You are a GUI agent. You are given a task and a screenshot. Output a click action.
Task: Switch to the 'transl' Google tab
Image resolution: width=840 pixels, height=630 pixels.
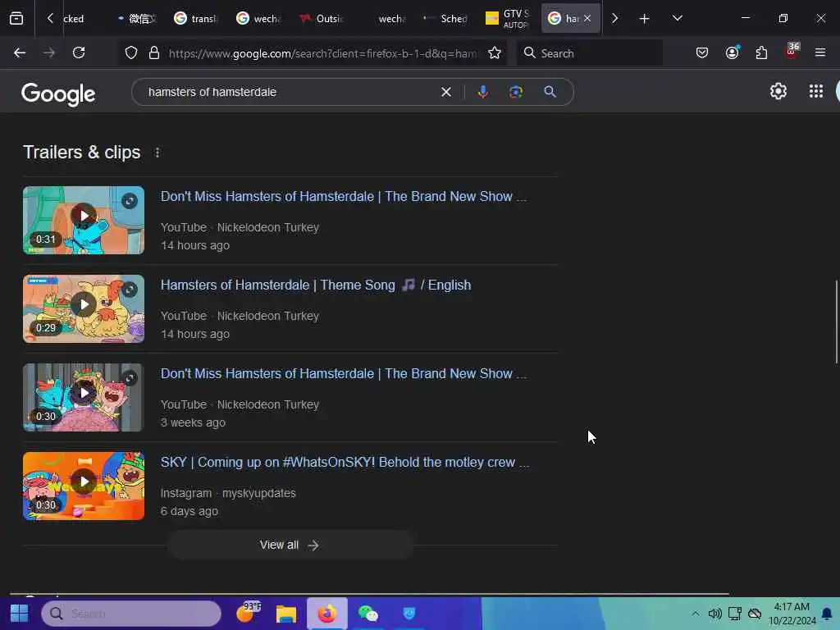[x=195, y=19]
